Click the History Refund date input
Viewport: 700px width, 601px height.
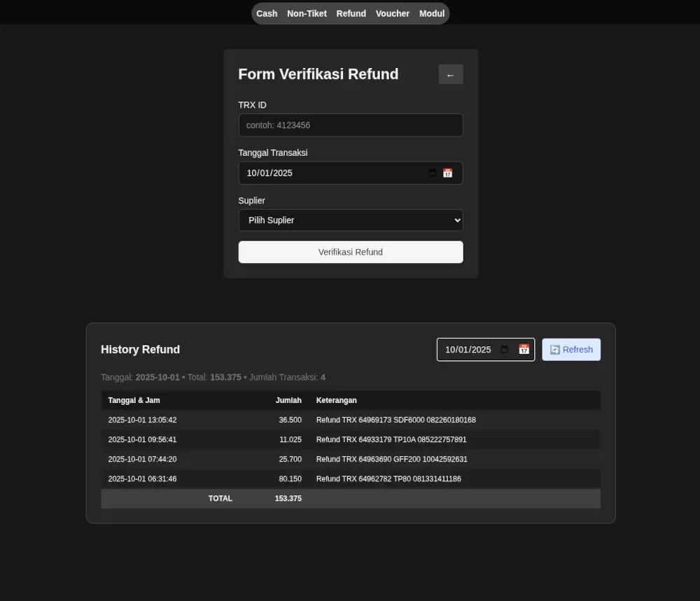point(469,349)
